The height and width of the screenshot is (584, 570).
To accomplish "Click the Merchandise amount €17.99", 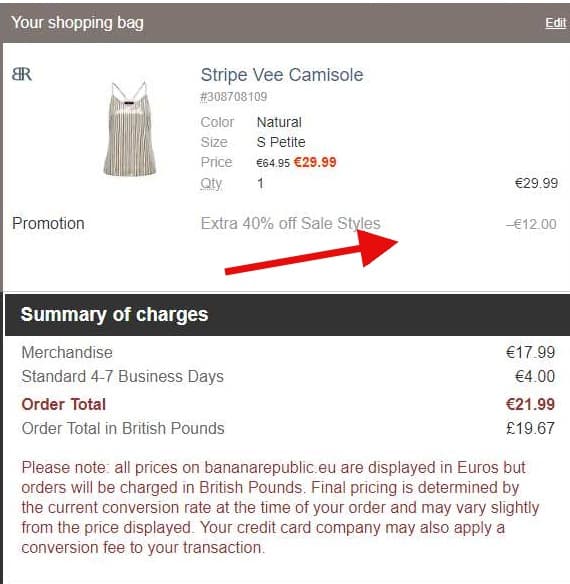I will pos(531,352).
